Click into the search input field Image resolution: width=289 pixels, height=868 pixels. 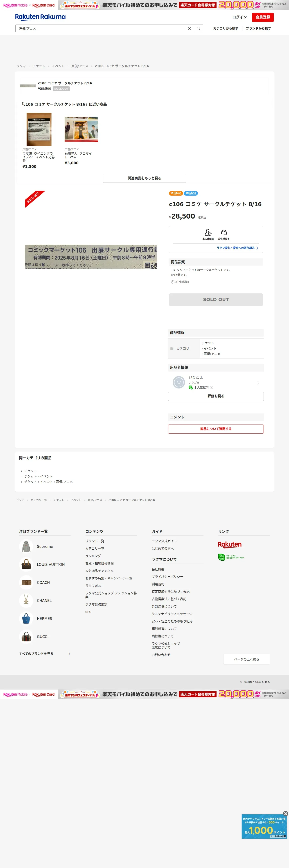pos(101,29)
